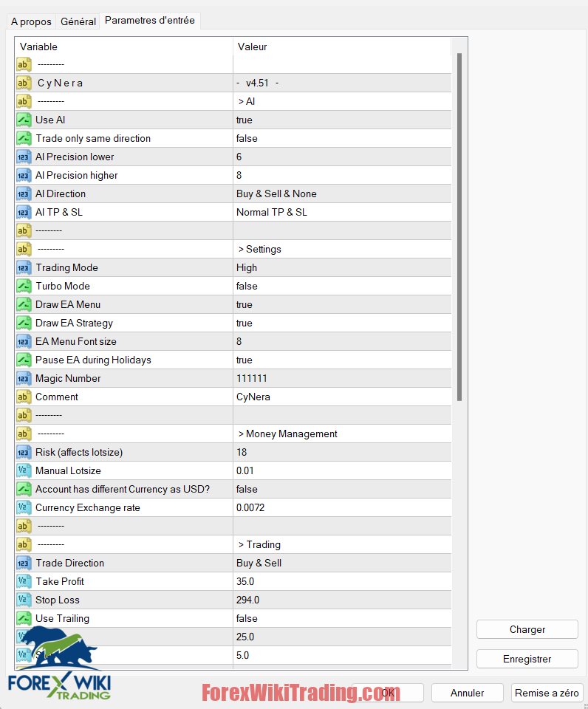Screen dimensions: 588x709
Task: Click the icon beside Account has different Currency
Action: pyautogui.click(x=24, y=489)
